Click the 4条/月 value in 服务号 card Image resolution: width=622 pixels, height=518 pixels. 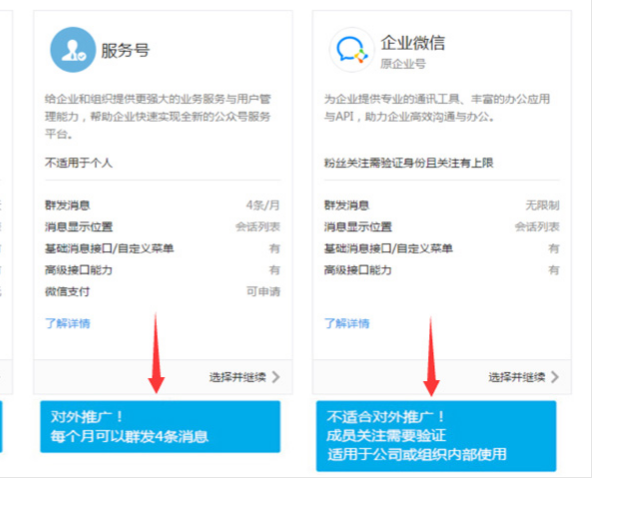[263, 205]
